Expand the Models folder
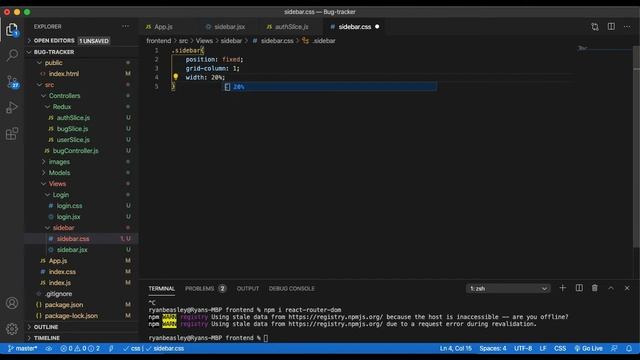This screenshot has height=360, width=640. tap(59, 173)
